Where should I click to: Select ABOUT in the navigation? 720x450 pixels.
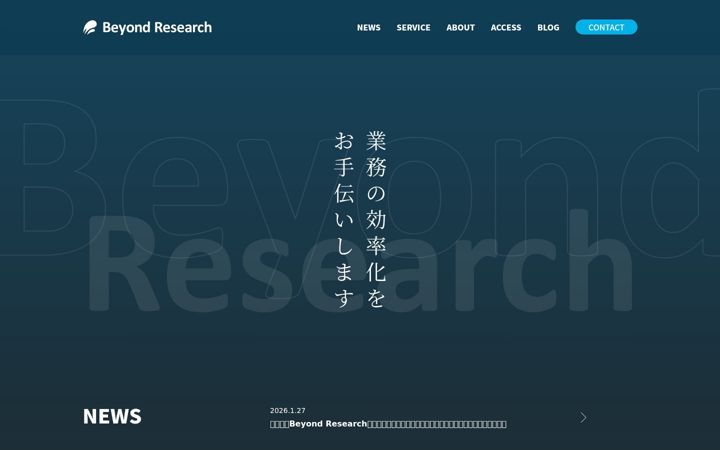pos(461,28)
